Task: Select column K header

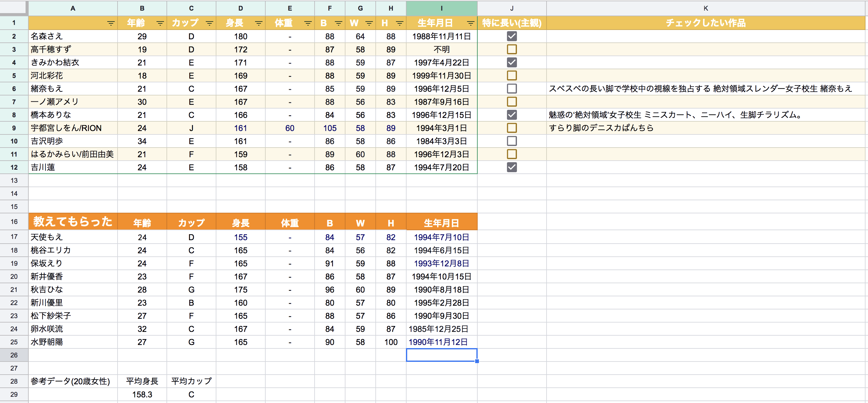Action: (x=706, y=8)
